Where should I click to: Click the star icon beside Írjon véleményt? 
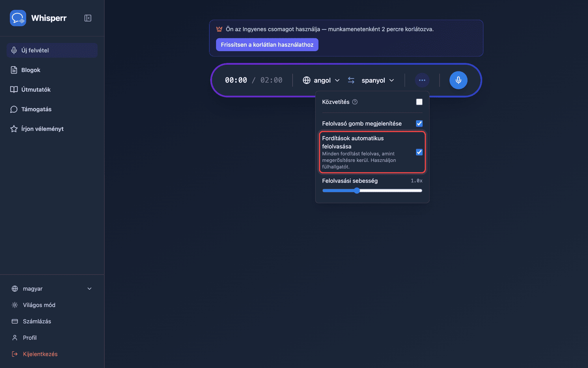pyautogui.click(x=14, y=129)
